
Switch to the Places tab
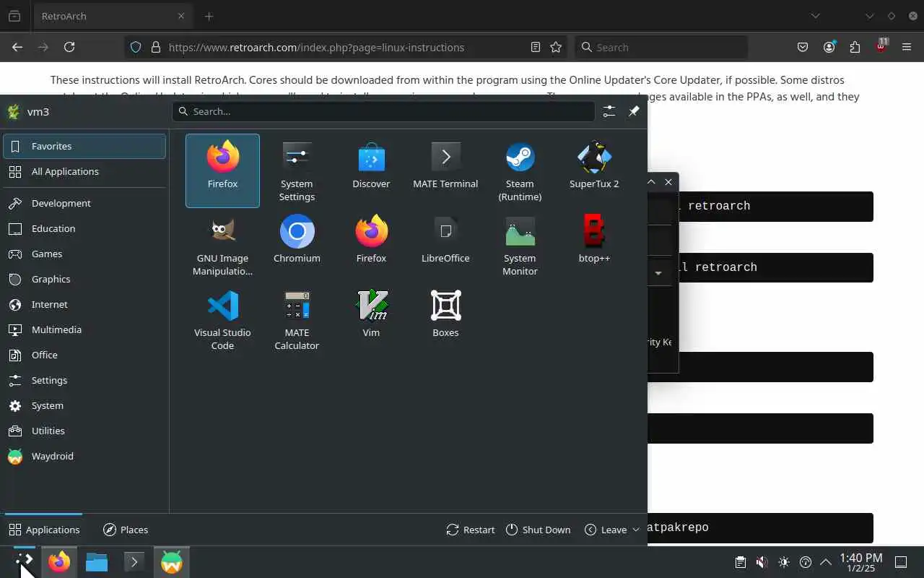tap(126, 530)
